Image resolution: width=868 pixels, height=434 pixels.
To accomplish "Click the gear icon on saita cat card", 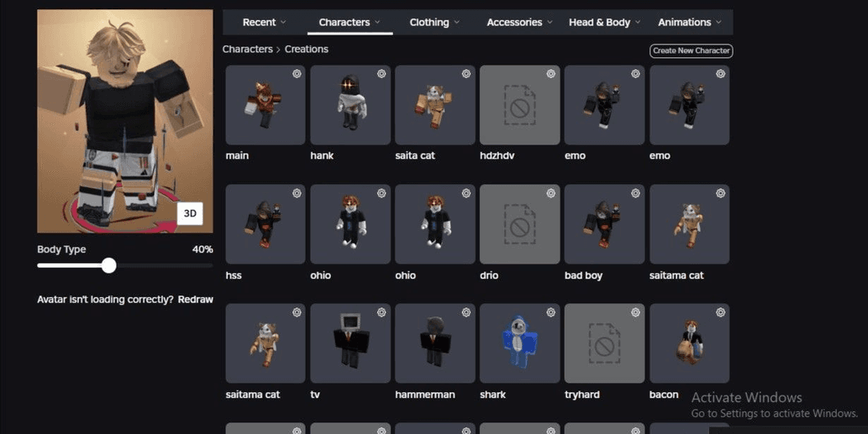I will tap(466, 74).
